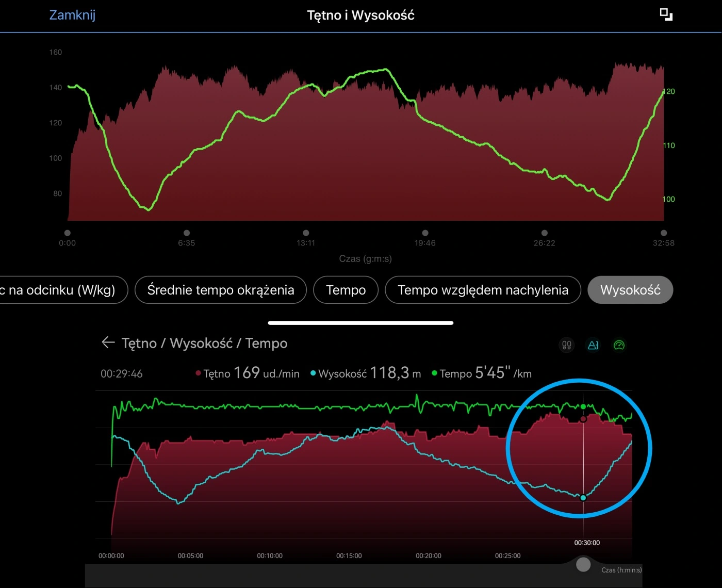Toggle the pace speedometer icon
The image size is (722, 588).
pyautogui.click(x=619, y=345)
